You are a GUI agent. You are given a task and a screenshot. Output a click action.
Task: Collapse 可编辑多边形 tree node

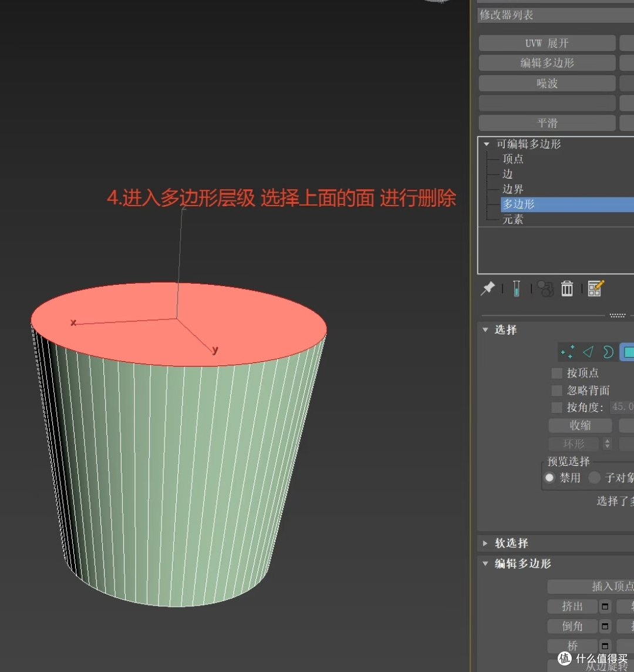pos(487,144)
